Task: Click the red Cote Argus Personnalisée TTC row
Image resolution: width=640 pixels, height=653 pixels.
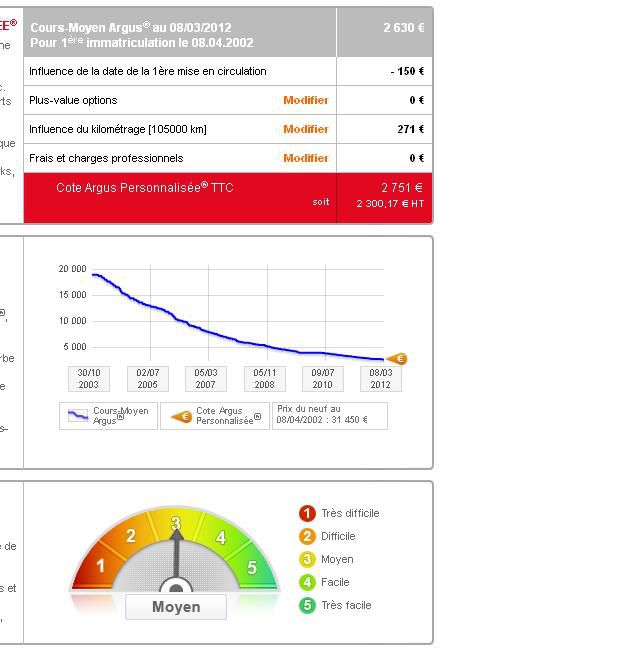Action: [x=180, y=195]
